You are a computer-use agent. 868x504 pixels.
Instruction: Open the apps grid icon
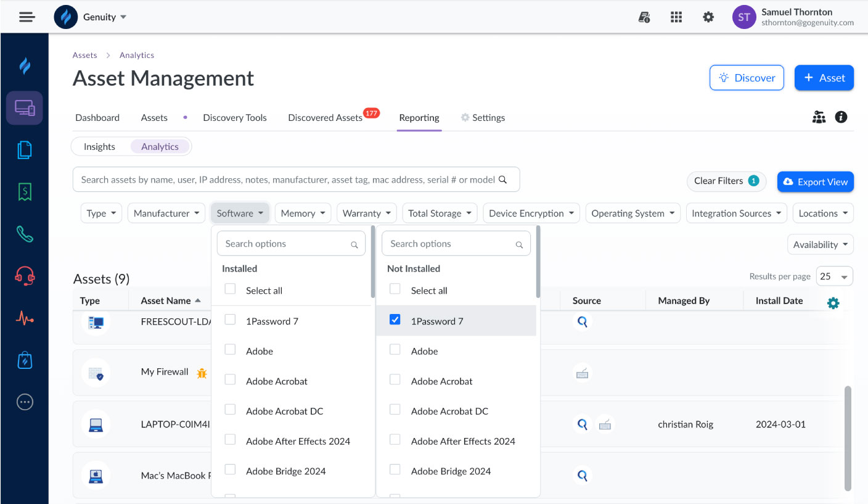(x=676, y=17)
